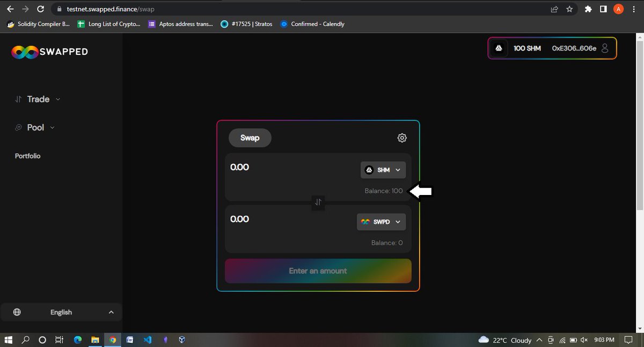Open the swap settings gear icon
Screen dimensions: 644x347
(402, 138)
